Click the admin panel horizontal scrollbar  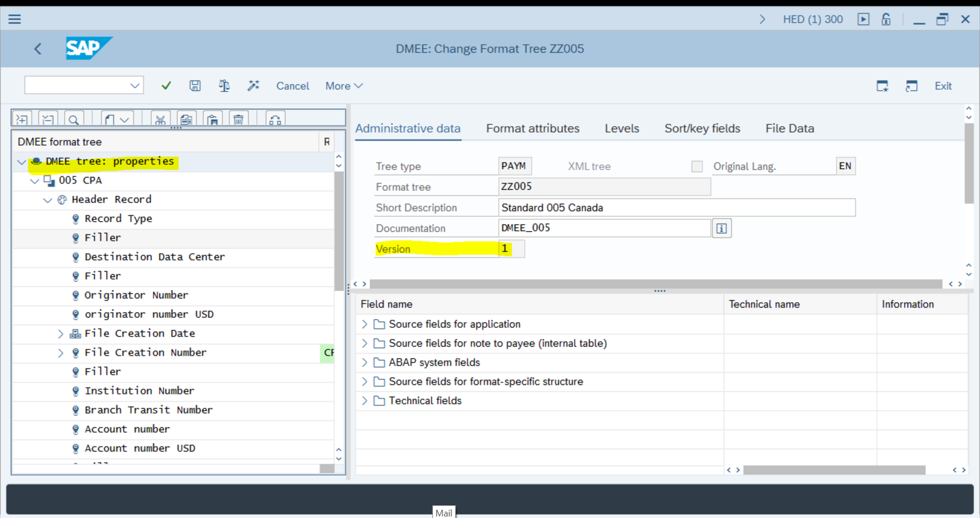click(656, 284)
